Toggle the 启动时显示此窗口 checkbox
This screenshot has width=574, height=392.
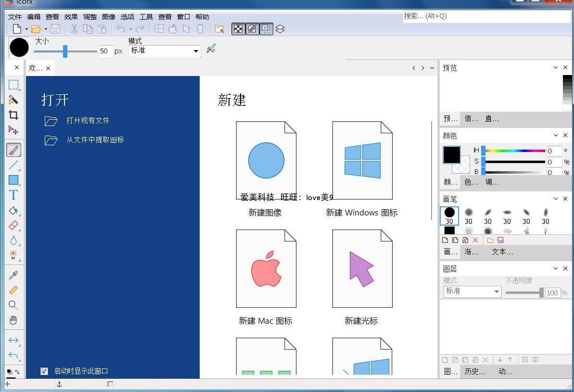pos(44,371)
